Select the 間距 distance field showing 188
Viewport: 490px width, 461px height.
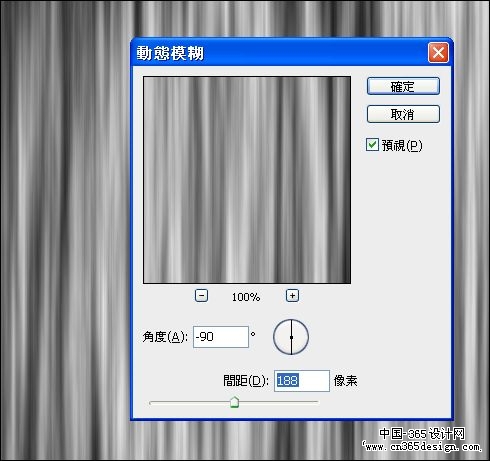click(302, 381)
